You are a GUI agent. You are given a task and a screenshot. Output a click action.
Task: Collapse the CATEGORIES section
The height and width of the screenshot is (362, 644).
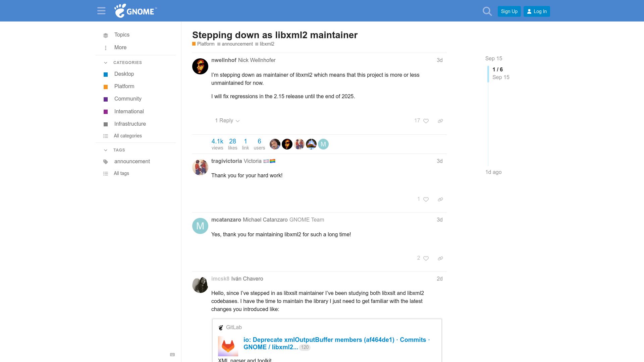[123, 63]
